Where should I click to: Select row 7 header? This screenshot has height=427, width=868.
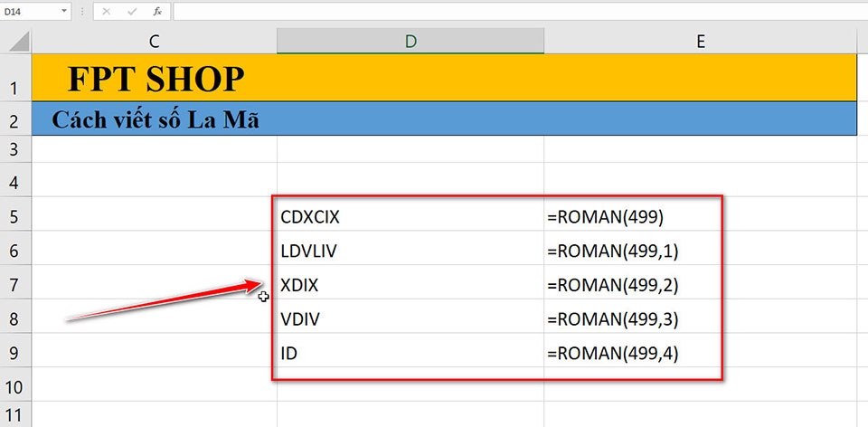coord(15,282)
